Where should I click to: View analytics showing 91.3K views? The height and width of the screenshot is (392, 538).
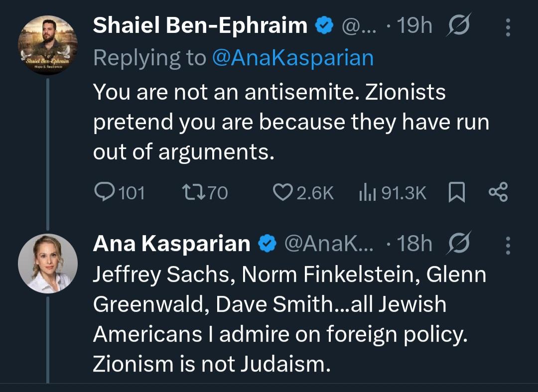pos(366,193)
